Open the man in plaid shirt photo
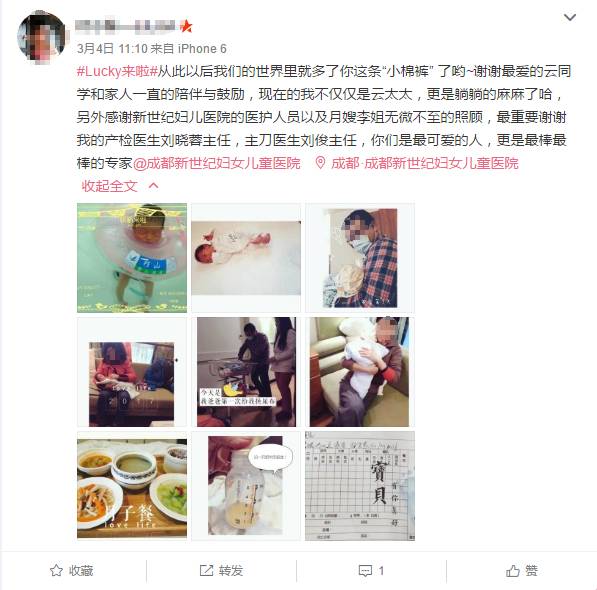Viewport: 597px width, 590px height. pos(360,258)
